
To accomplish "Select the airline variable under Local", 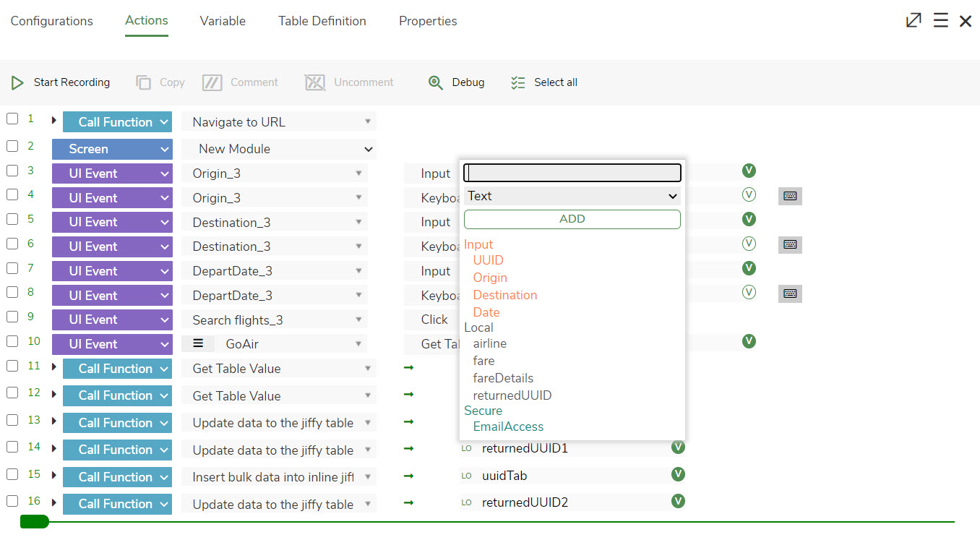I will [489, 343].
